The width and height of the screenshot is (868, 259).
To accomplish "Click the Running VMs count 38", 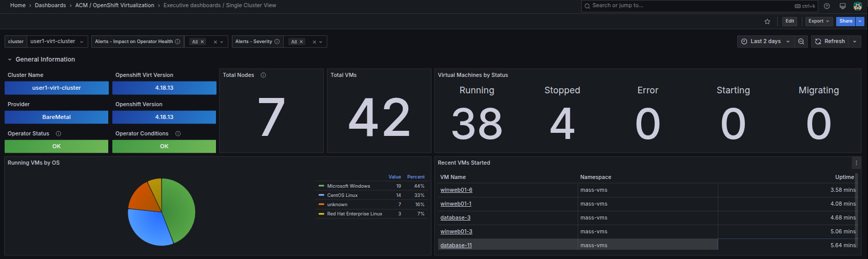I will click(x=477, y=124).
